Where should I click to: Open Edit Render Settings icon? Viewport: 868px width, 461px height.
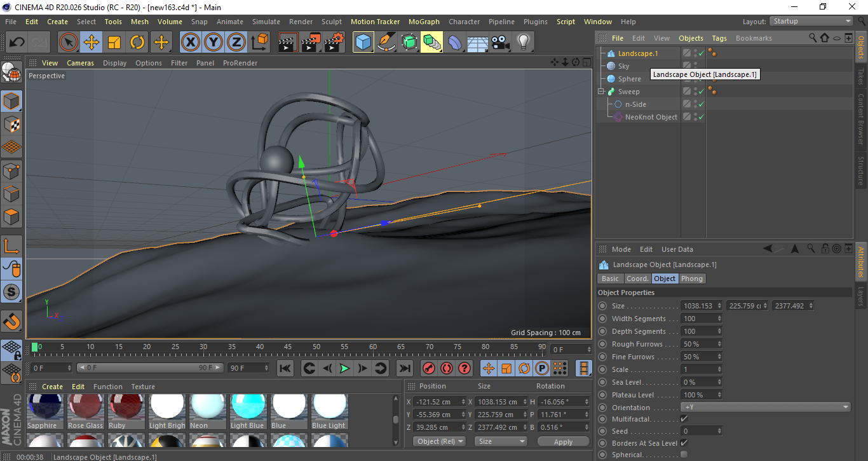click(334, 43)
